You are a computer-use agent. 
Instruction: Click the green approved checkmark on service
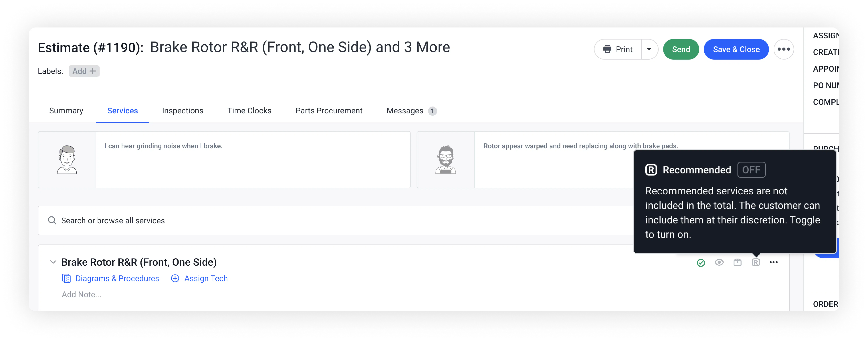point(701,262)
